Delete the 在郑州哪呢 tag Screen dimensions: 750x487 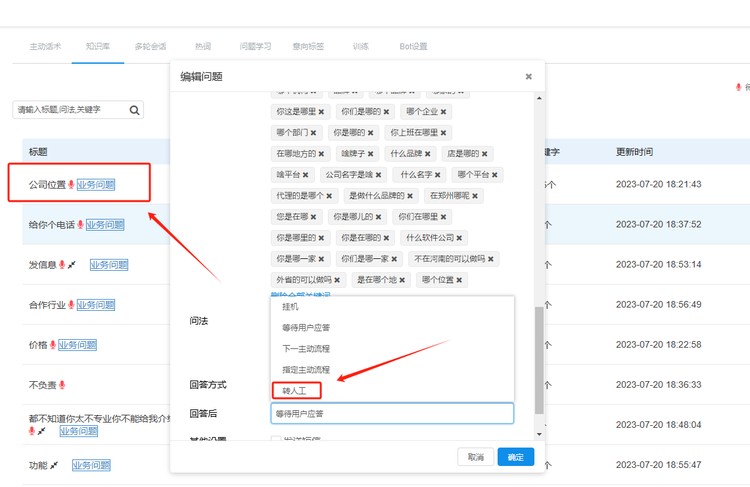pos(474,196)
